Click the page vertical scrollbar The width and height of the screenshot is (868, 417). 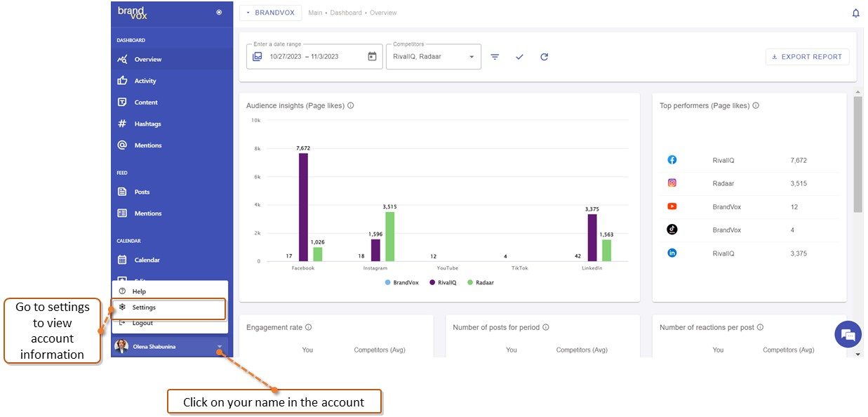[x=857, y=154]
